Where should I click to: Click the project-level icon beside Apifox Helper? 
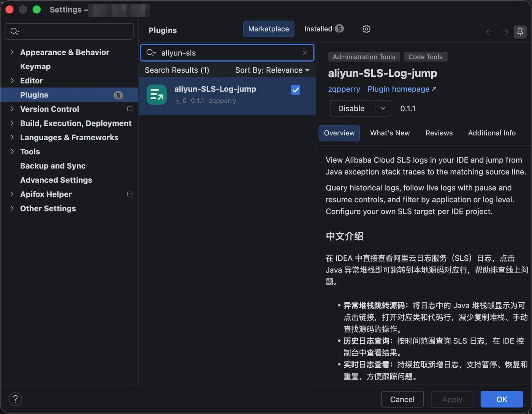pos(130,194)
